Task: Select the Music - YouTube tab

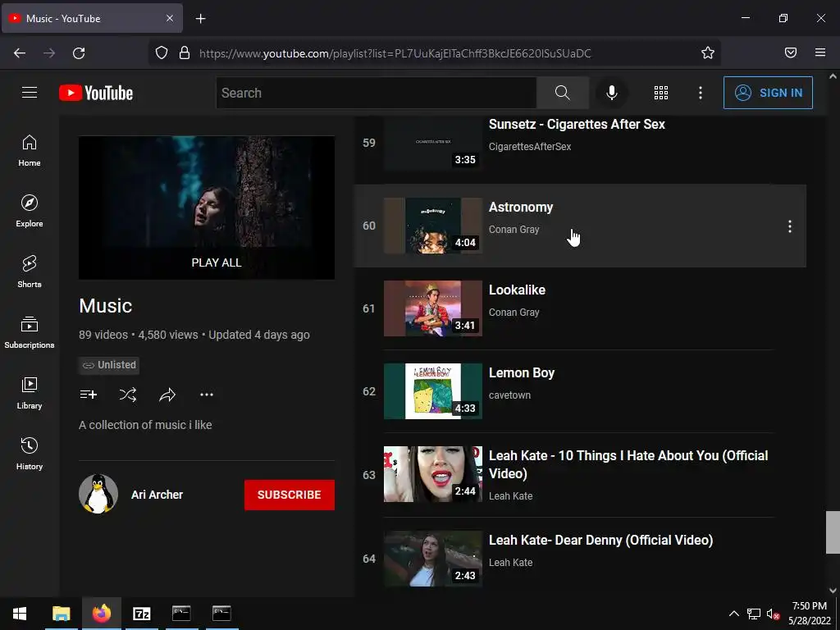Action: coord(92,18)
